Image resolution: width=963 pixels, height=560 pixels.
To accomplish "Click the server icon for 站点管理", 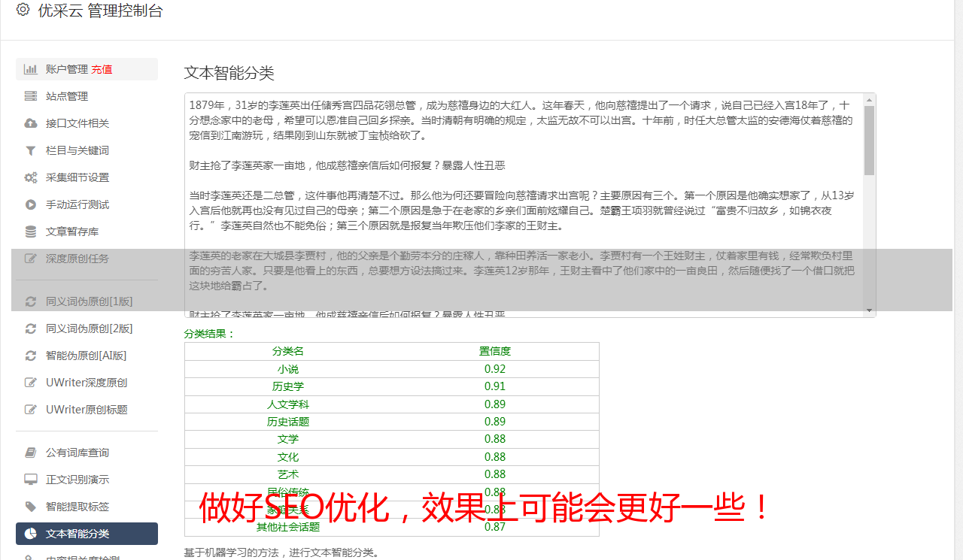I will [31, 96].
